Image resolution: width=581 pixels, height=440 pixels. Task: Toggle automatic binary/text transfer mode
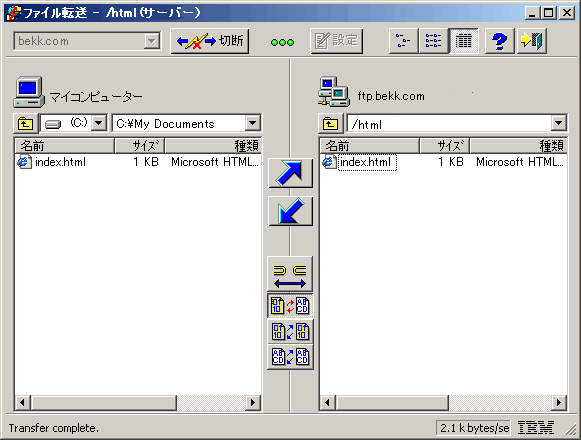pyautogui.click(x=290, y=306)
